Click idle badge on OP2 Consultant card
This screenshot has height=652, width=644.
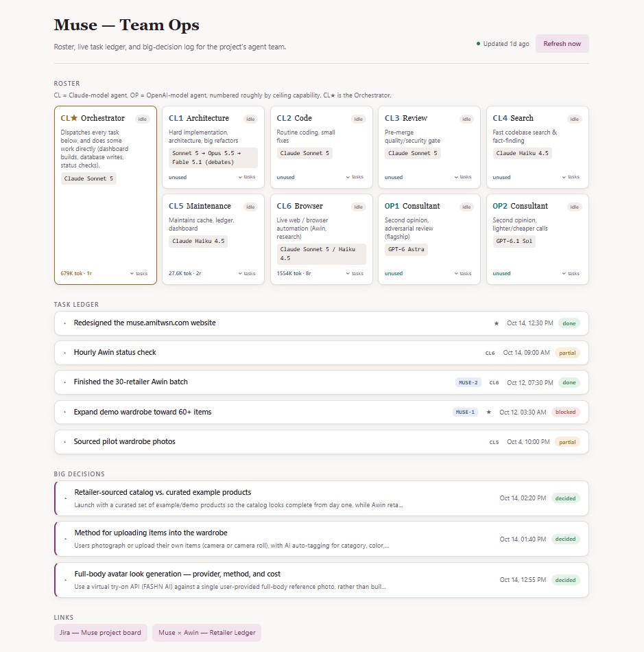tap(575, 207)
